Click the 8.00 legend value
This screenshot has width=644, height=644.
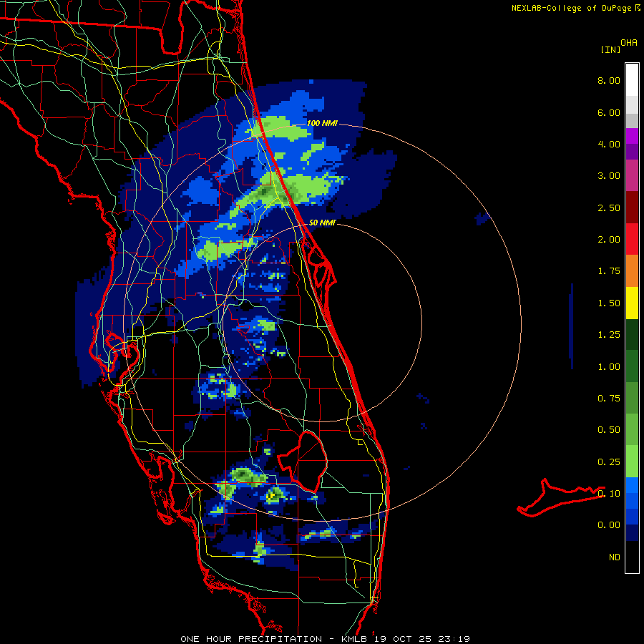coord(609,80)
